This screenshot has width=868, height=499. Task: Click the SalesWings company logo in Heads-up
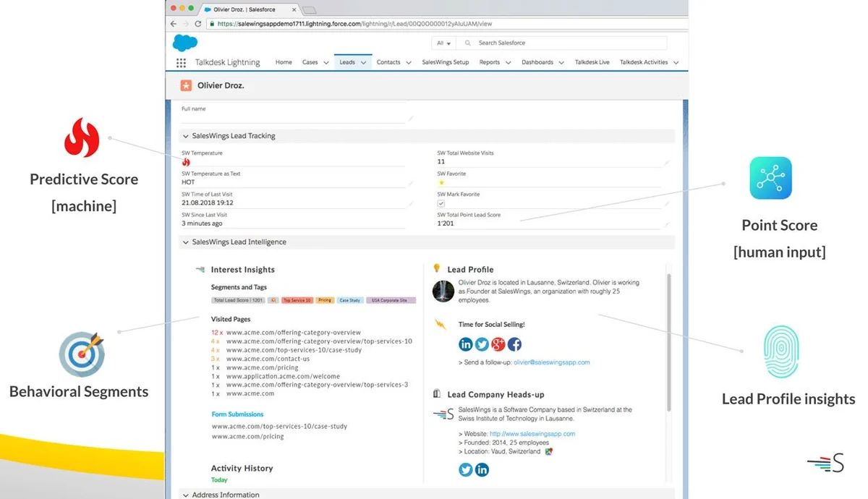click(x=443, y=414)
